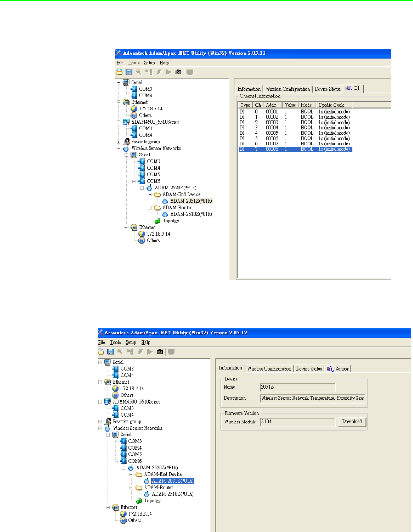Click the Save floppy-disk icon in DI window
The width and height of the screenshot is (413, 532).
(129, 72)
